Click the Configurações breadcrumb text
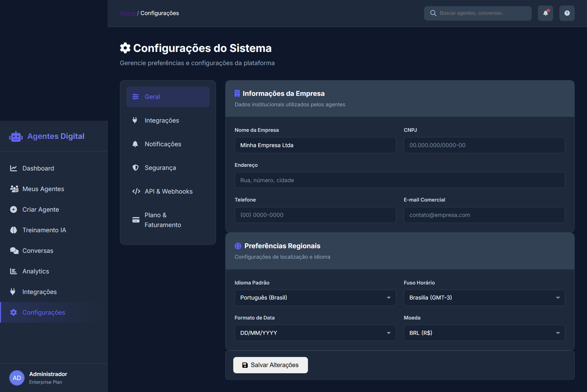The image size is (587, 392). click(160, 13)
